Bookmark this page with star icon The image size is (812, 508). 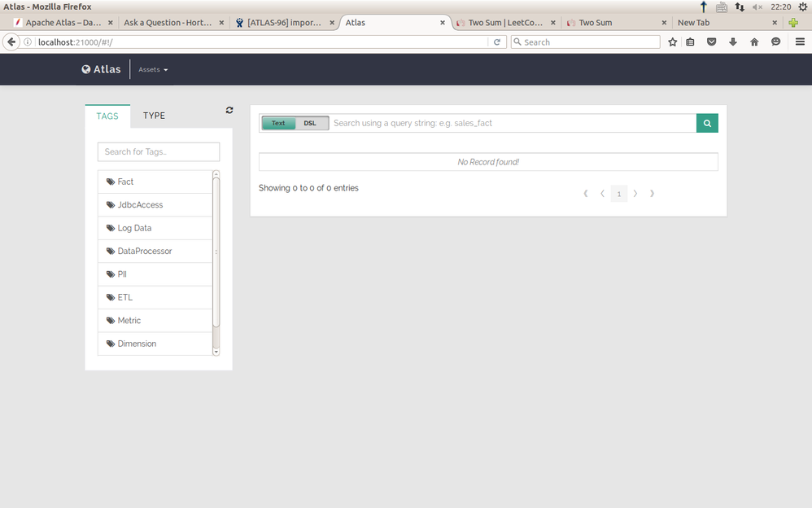click(672, 42)
